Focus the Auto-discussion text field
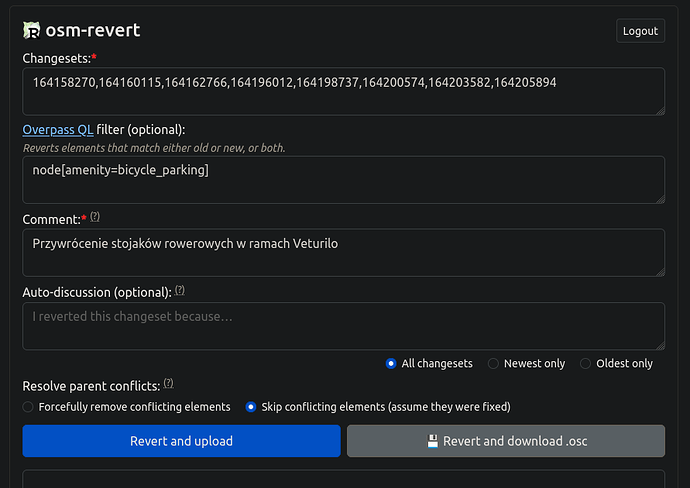 click(344, 326)
